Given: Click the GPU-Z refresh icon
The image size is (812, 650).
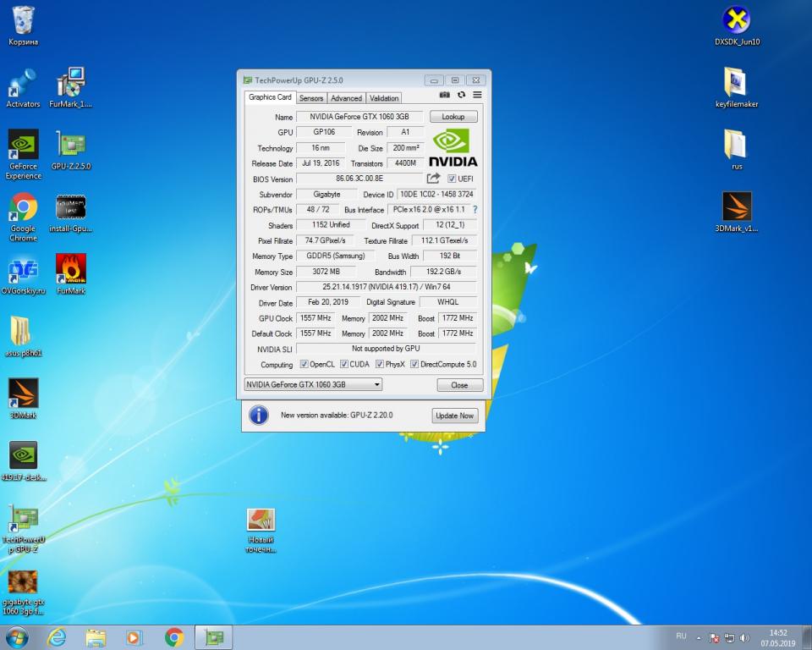Looking at the screenshot, I should [x=461, y=95].
